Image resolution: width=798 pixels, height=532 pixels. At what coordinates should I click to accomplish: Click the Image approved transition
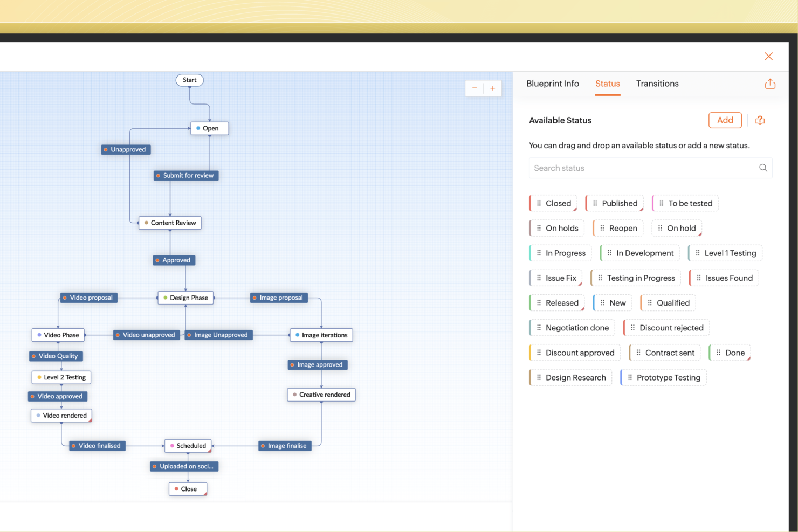(x=318, y=365)
